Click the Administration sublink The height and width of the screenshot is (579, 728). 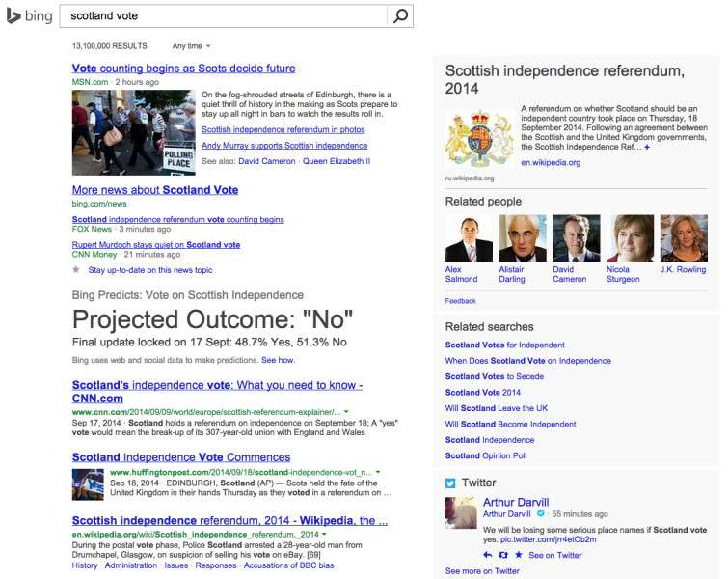pyautogui.click(x=131, y=565)
